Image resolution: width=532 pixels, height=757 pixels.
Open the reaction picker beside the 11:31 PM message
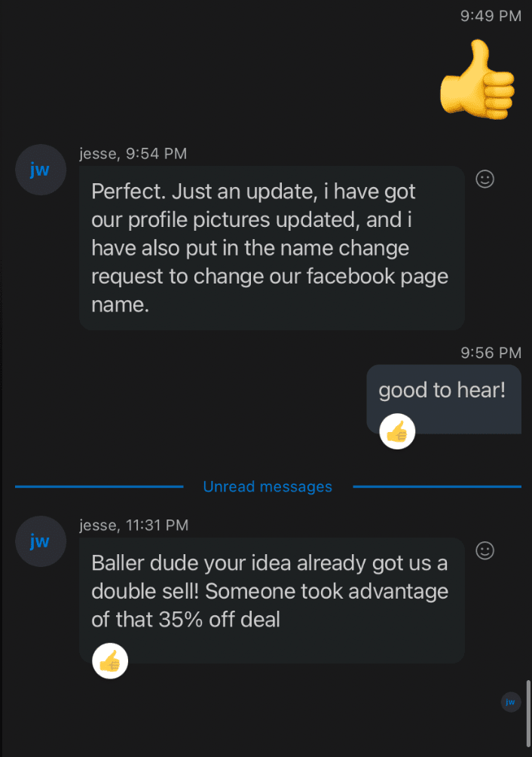pyautogui.click(x=485, y=550)
